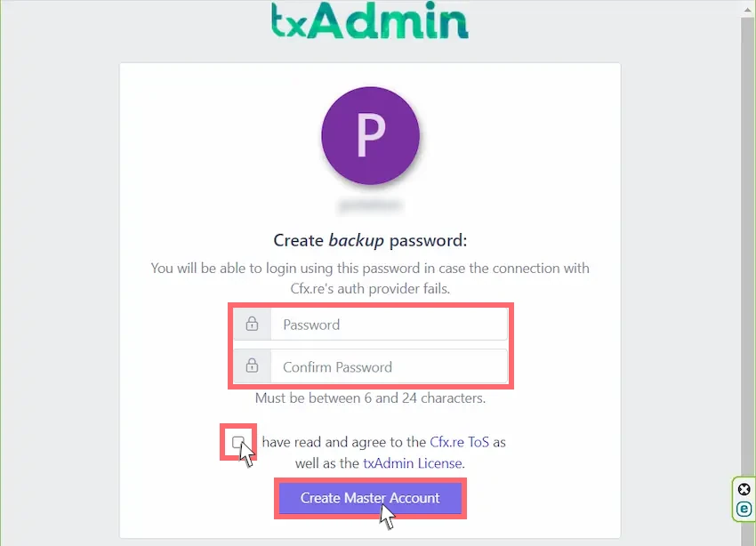Click the txAdmin logo at top

(369, 20)
